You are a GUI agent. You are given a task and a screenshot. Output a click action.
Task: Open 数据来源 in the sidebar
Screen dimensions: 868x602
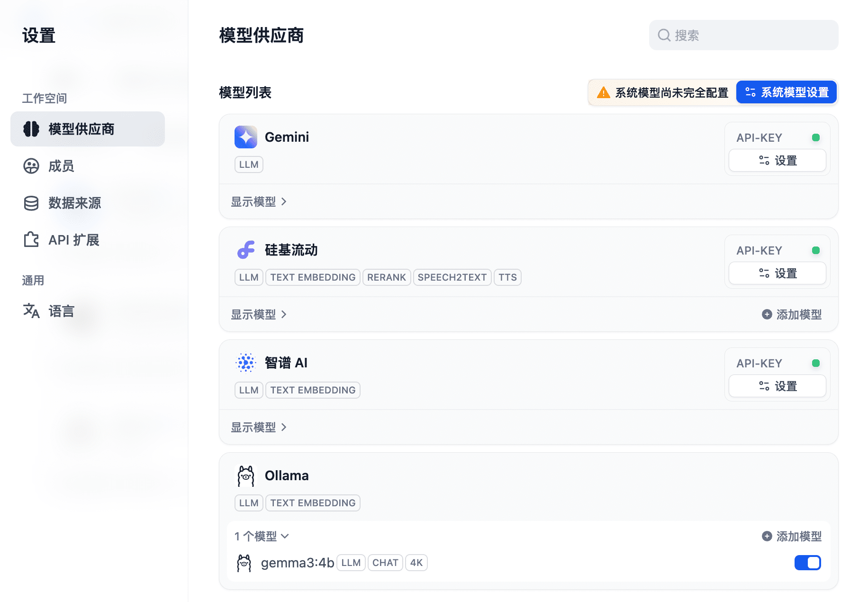click(x=88, y=203)
